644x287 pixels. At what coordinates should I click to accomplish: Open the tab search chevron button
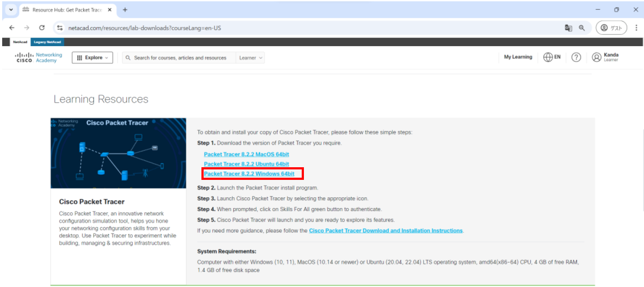click(x=11, y=10)
